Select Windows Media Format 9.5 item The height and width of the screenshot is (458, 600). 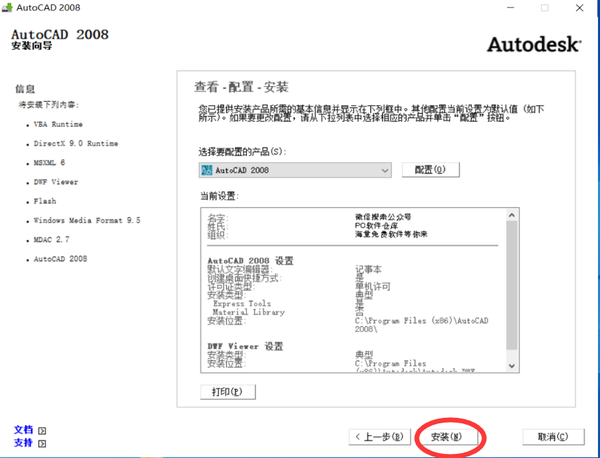click(87, 220)
